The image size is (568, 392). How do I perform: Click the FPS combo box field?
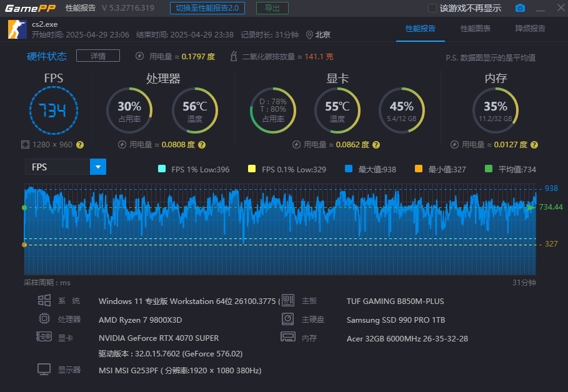(66, 167)
